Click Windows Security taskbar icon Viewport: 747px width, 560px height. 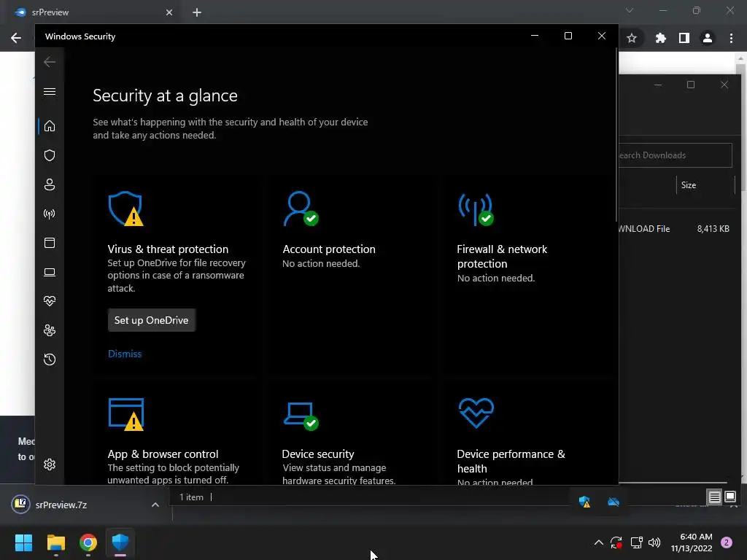point(120,542)
